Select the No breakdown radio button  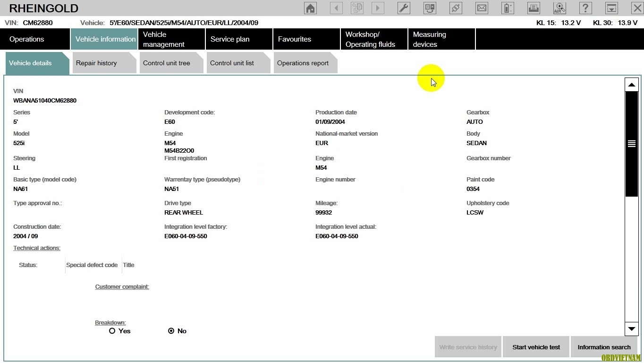coord(171,331)
